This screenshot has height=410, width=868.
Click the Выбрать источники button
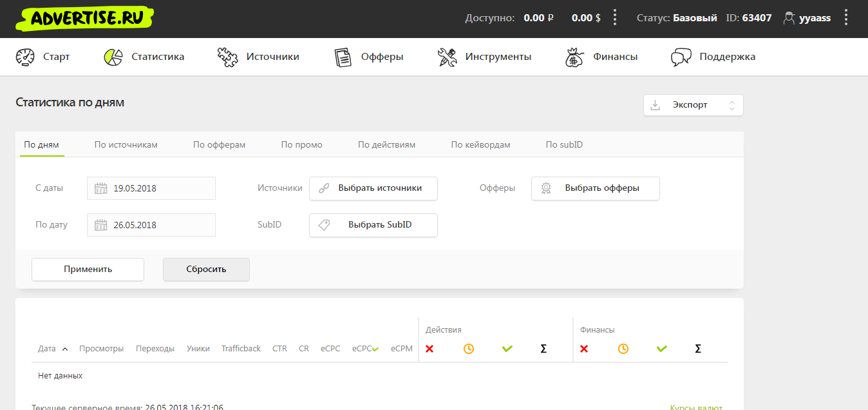point(373,188)
